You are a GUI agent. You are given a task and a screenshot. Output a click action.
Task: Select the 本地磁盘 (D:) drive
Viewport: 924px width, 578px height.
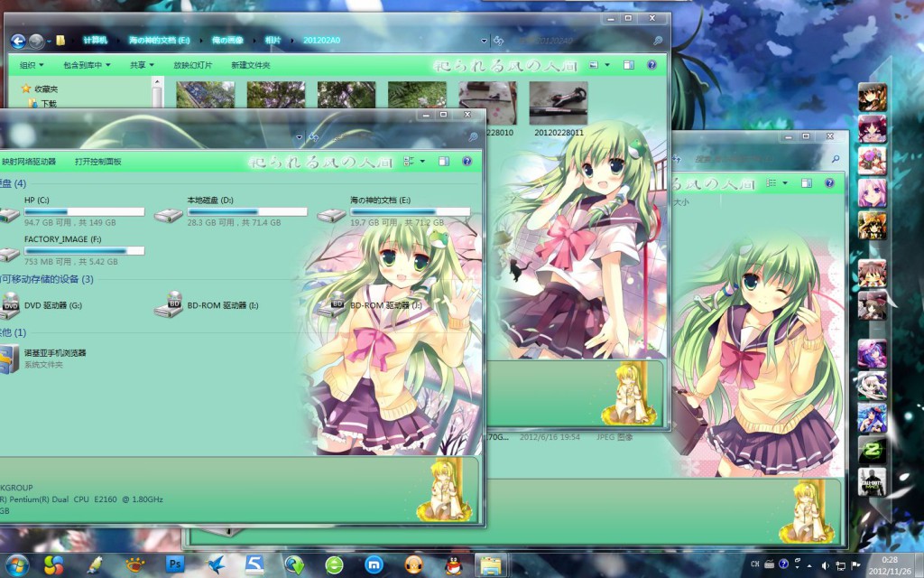[230, 211]
